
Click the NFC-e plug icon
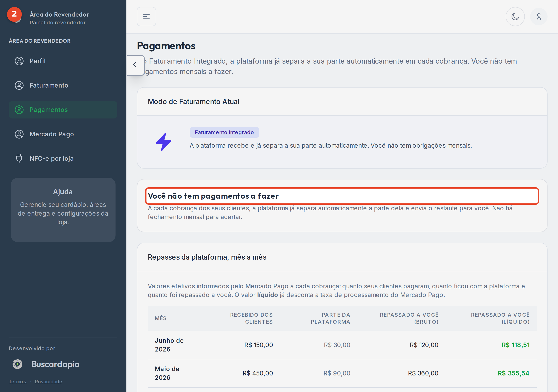point(19,158)
